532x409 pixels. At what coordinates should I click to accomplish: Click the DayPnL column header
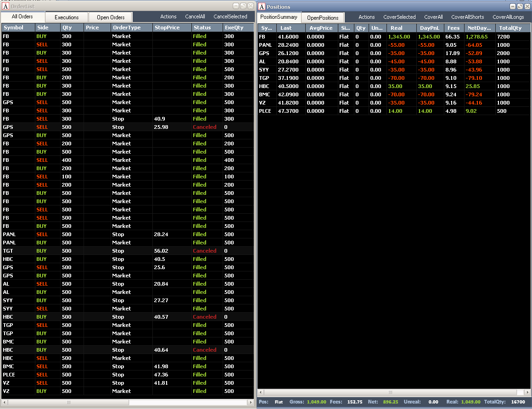coord(430,28)
